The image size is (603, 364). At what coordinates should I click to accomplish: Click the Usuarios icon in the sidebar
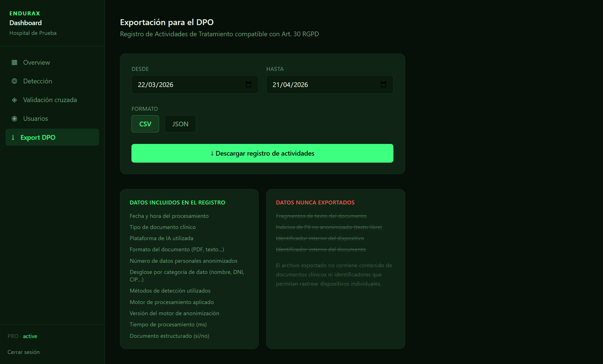14,119
